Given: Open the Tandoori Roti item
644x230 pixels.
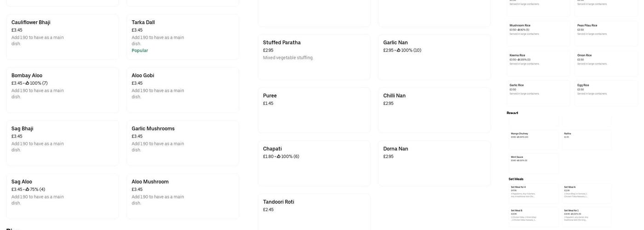Looking at the screenshot, I should coord(314,212).
